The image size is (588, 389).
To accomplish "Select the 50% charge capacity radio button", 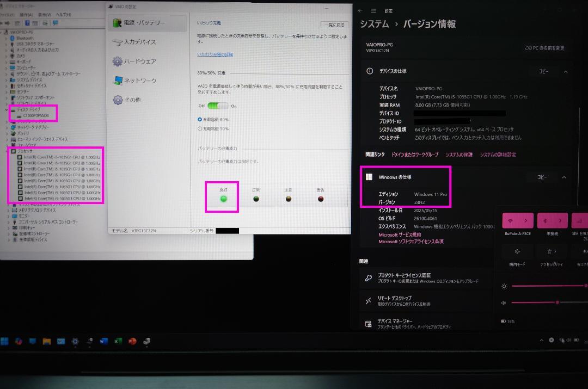I will pos(200,128).
